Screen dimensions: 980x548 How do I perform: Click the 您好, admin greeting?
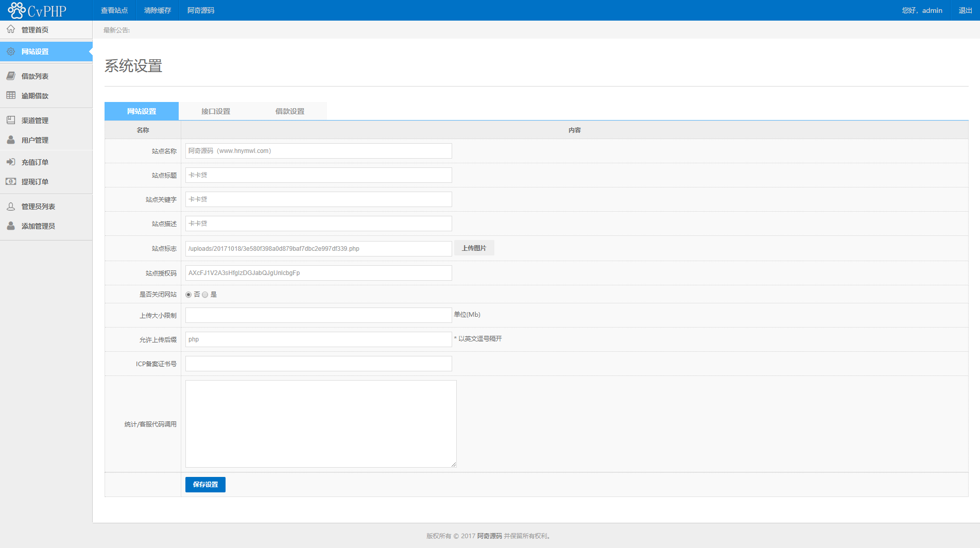point(922,10)
